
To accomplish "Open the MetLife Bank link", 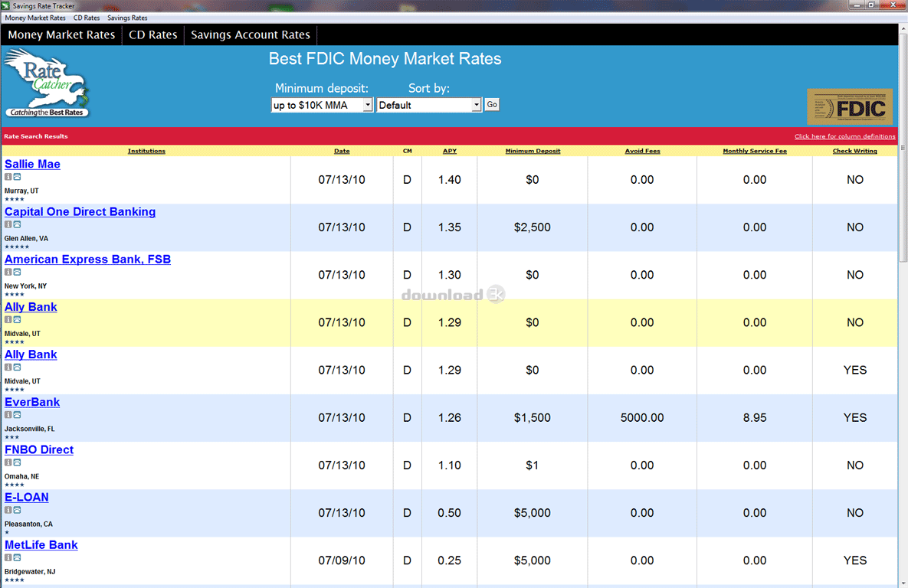I will (41, 544).
